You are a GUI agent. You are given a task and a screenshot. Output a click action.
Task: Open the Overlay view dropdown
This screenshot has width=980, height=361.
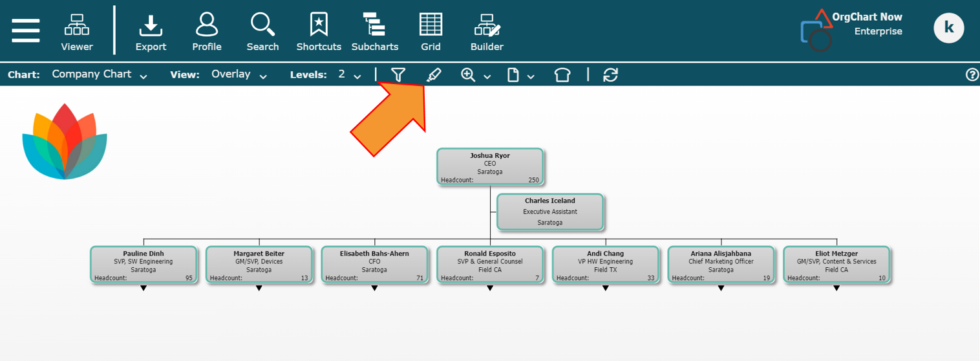tap(239, 75)
